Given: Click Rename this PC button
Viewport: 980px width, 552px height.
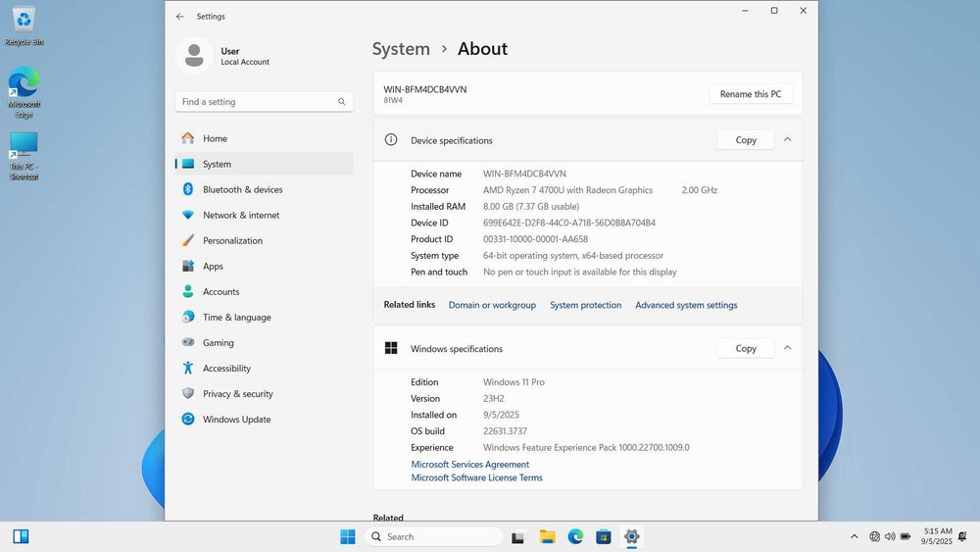Looking at the screenshot, I should [751, 94].
